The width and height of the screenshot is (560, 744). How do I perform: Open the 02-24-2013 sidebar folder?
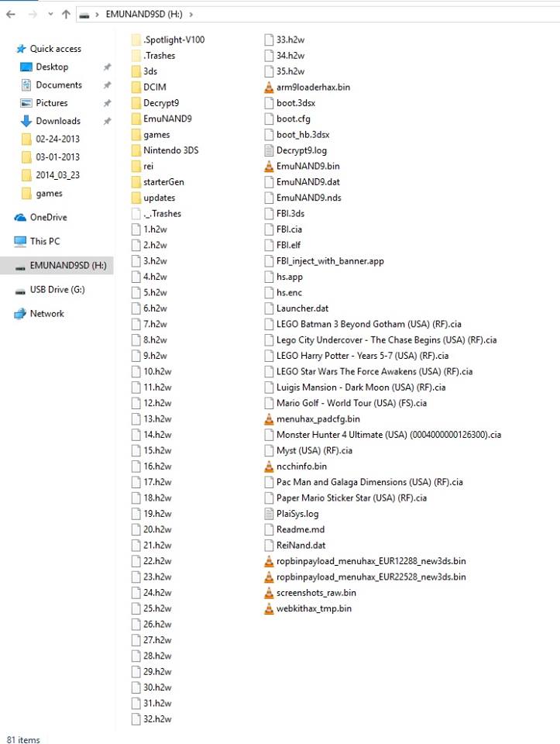57,139
